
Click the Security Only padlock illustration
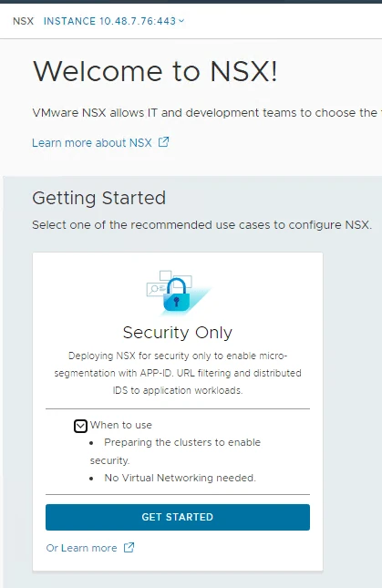click(178, 294)
